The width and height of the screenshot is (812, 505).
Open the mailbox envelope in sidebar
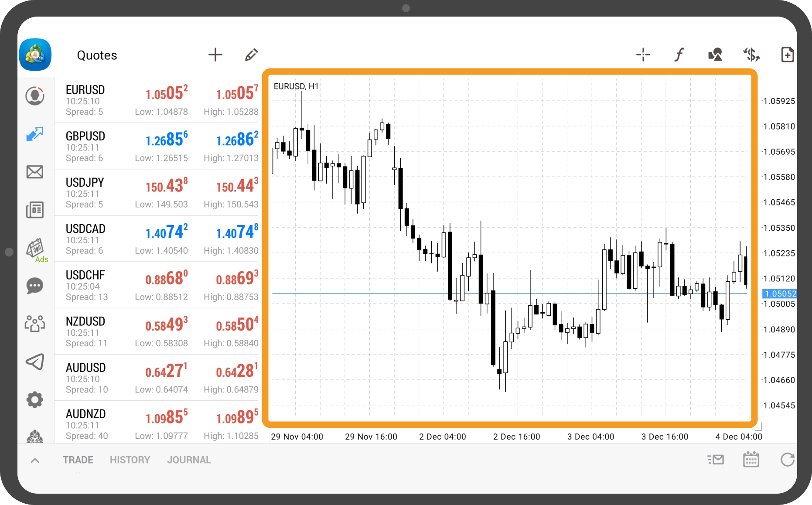(x=35, y=172)
